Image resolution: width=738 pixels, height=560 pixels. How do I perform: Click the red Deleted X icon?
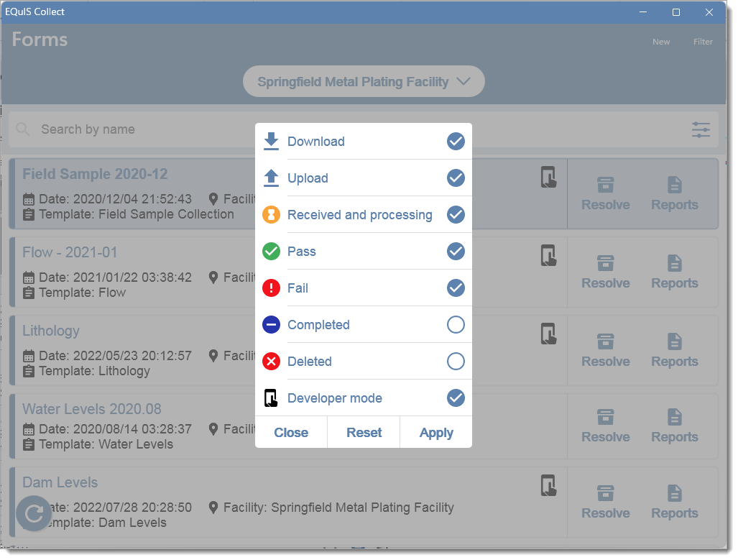pos(271,362)
